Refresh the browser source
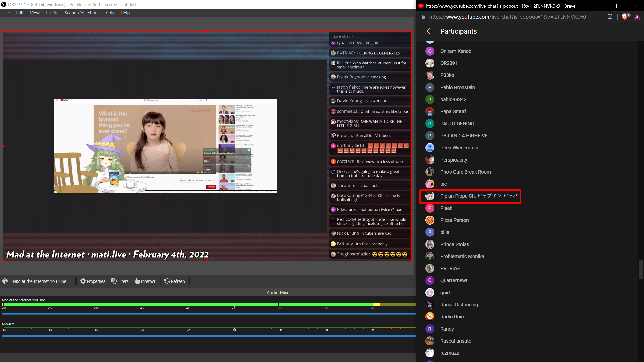Screen dimensions: 644x362 pos(175,281)
